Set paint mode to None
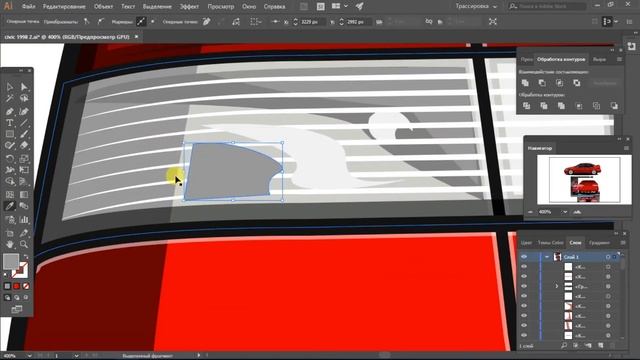 tap(26, 286)
